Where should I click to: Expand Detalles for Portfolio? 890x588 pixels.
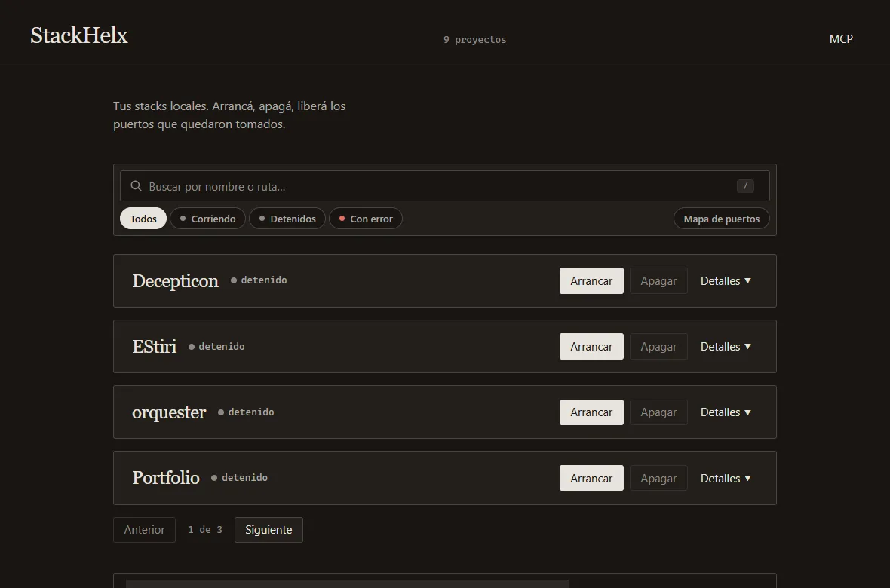(x=726, y=478)
